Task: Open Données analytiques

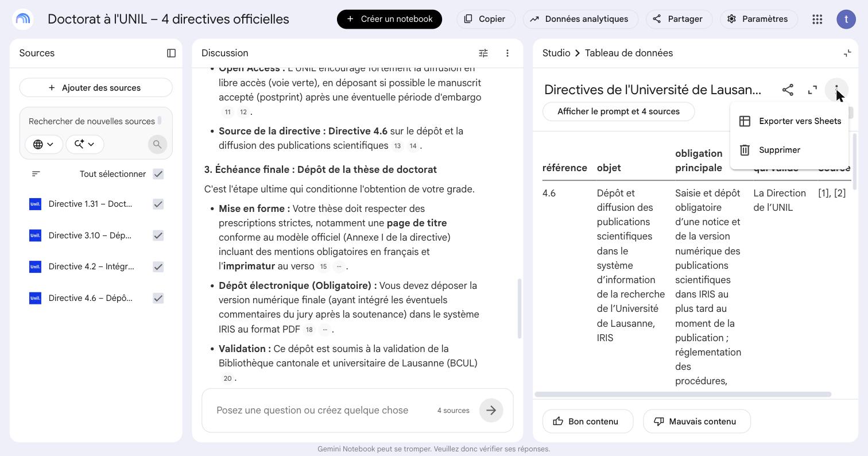Action: click(x=580, y=19)
